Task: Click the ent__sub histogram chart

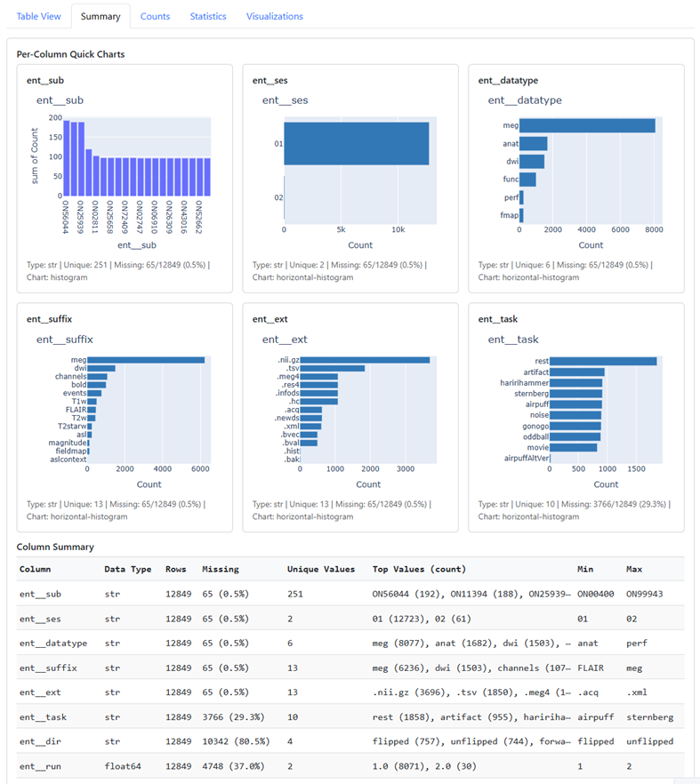Action: (137, 156)
